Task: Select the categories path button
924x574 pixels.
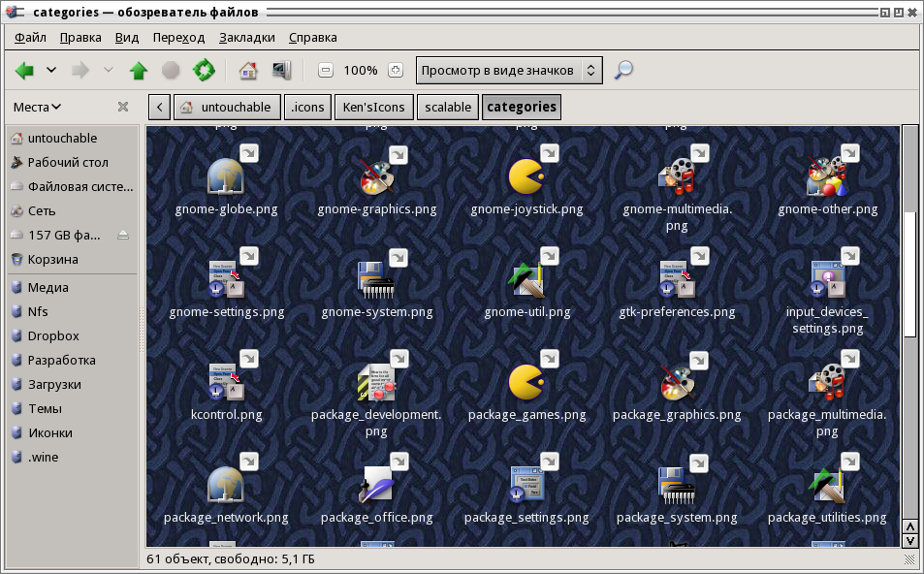Action: [522, 107]
